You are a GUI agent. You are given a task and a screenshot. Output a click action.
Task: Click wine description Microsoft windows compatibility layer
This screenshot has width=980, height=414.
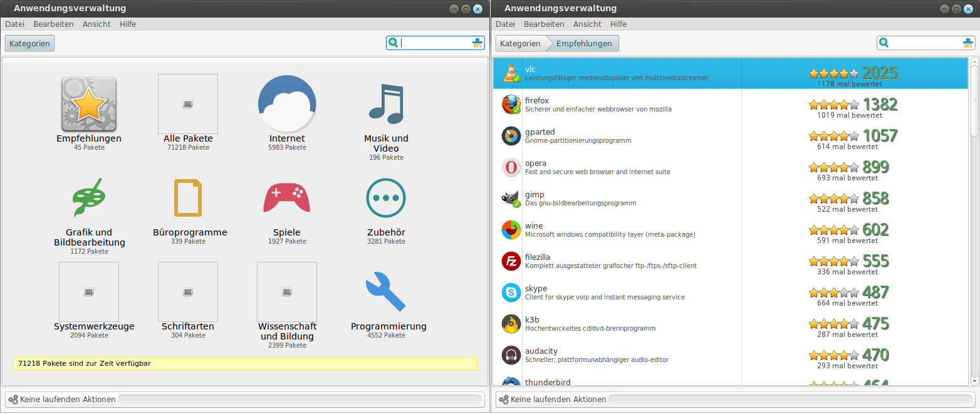[x=610, y=234]
